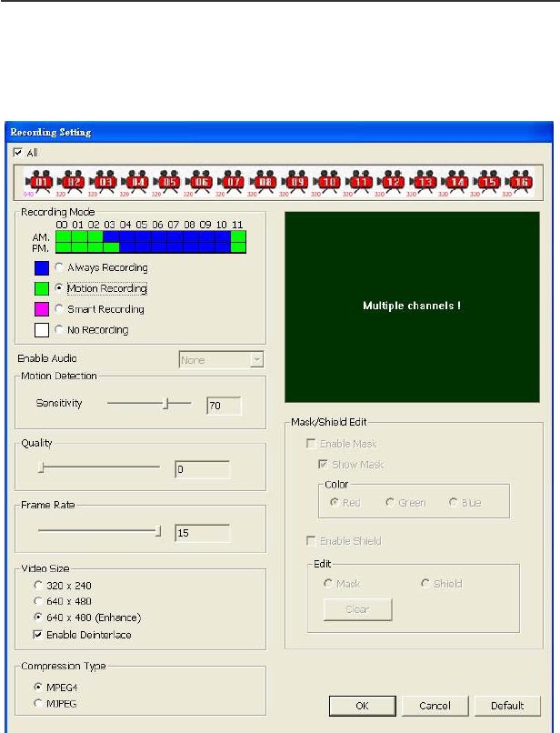Select Mask edit option

pyautogui.click(x=328, y=584)
